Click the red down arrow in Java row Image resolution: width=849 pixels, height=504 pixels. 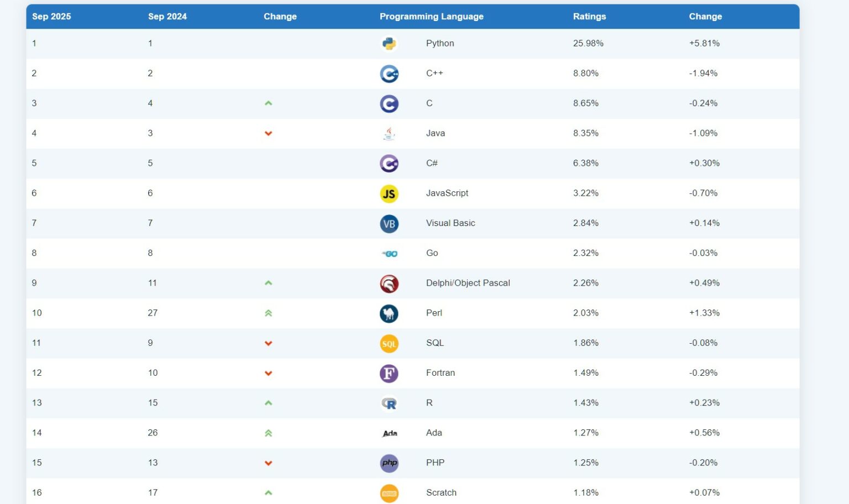click(x=268, y=133)
